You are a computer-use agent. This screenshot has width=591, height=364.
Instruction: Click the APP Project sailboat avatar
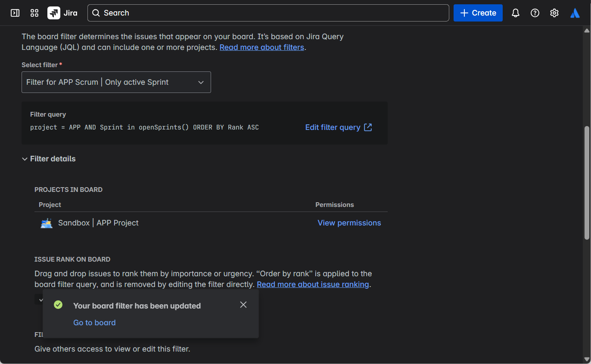tap(46, 222)
